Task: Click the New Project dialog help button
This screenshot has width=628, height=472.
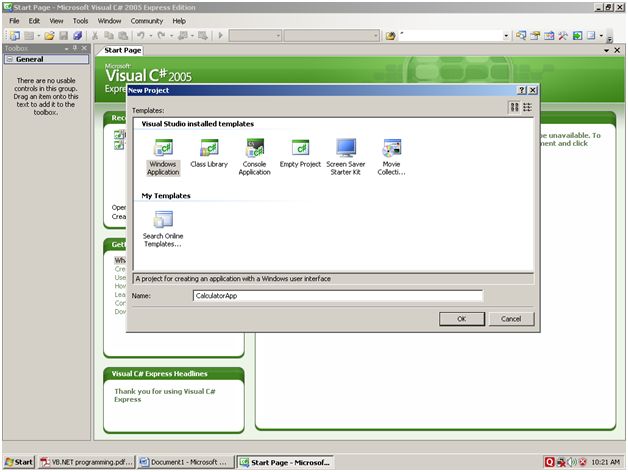Action: click(x=522, y=90)
